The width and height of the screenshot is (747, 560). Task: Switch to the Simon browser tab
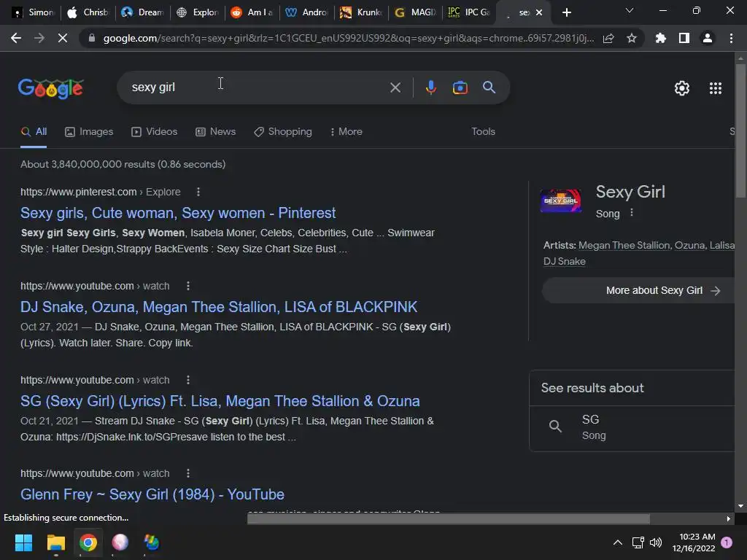[x=33, y=12]
